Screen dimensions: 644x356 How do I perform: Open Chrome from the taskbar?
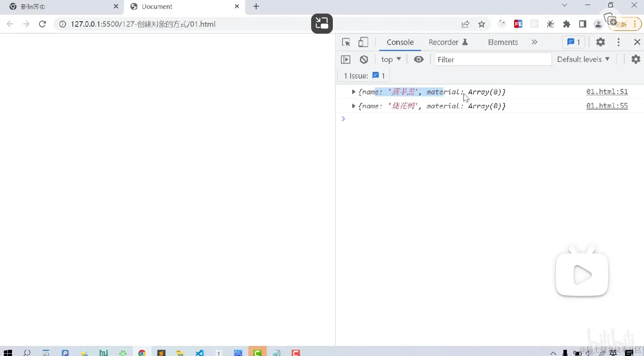pos(142,353)
